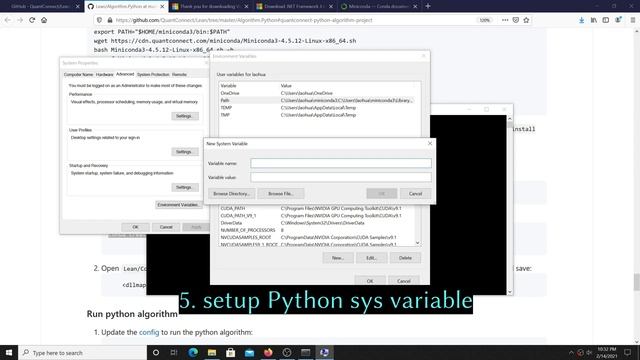Screen dimensions: 640x360
Task: Click the Firefox home icon
Action: pyautogui.click(x=44, y=20)
